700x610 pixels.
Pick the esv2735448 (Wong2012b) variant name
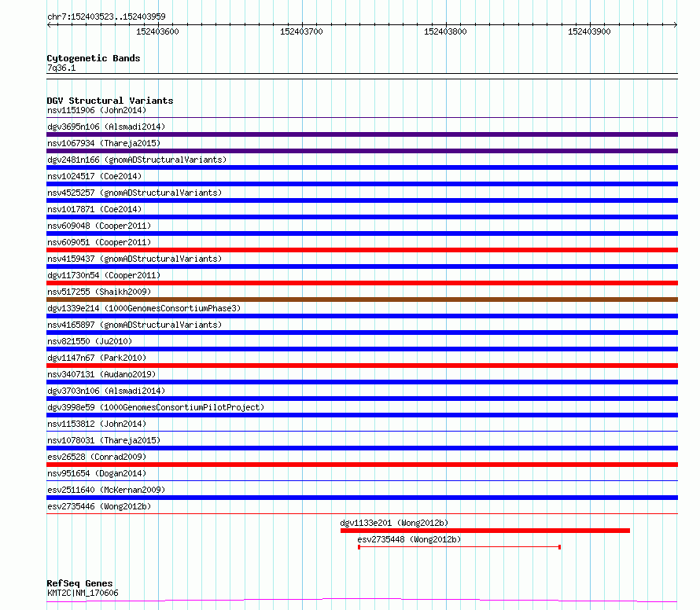click(409, 539)
